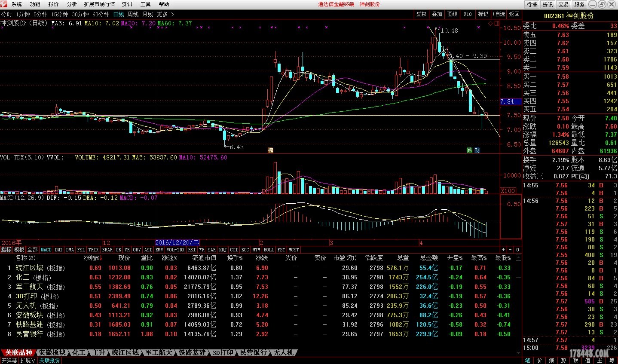Select the CCI indicator
The width and height of the screenshot is (618, 364).
click(234, 249)
